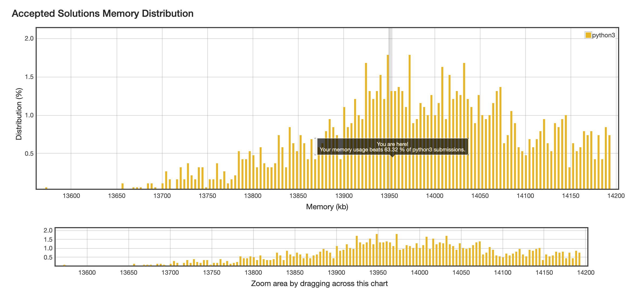The image size is (644, 292).
Task: Click the 13600 x-axis label in main chart
Action: (71, 196)
